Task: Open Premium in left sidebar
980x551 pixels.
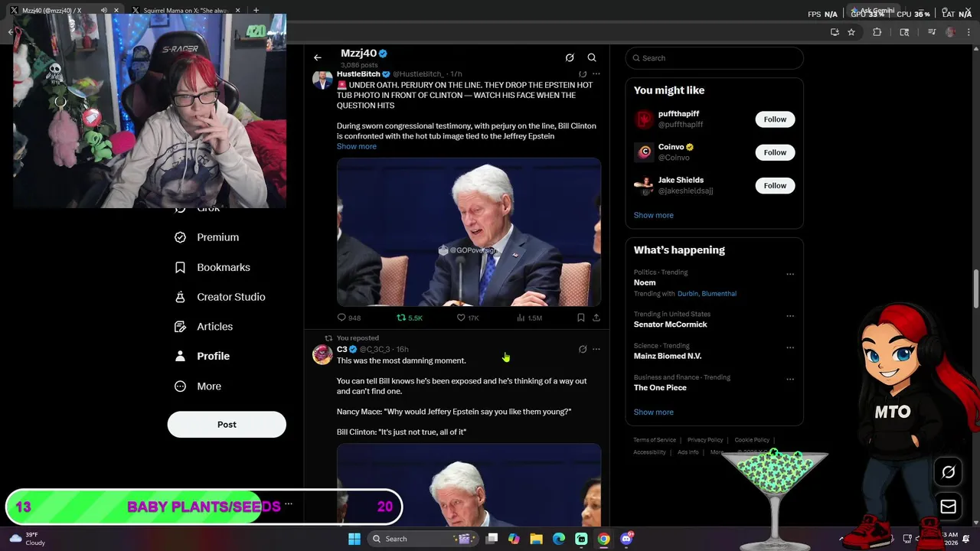Action: pos(207,237)
